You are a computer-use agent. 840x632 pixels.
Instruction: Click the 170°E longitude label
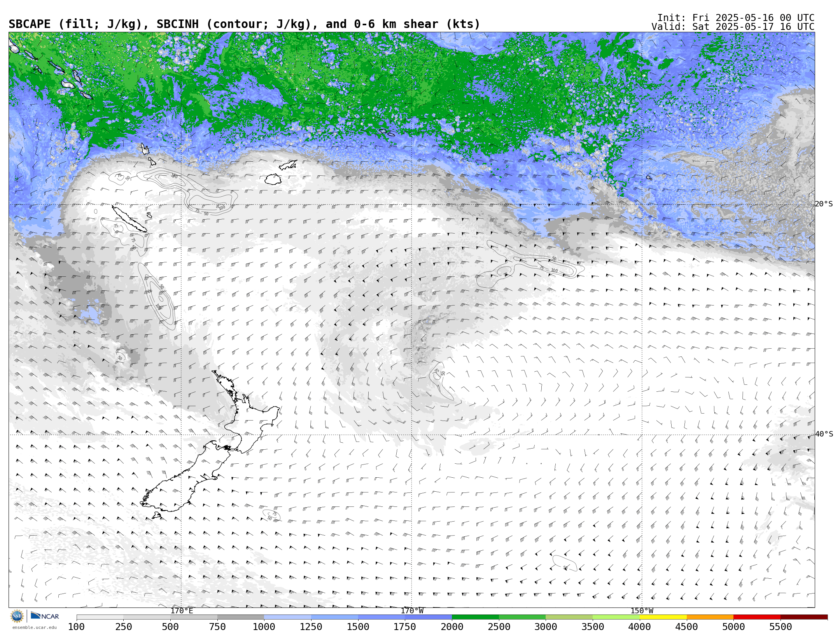182,611
